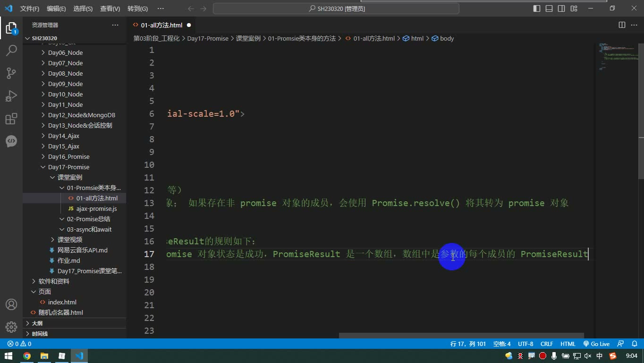Viewport: 644px width, 363px height.
Task: Toggle the secondary side bar layout button
Action: (561, 9)
